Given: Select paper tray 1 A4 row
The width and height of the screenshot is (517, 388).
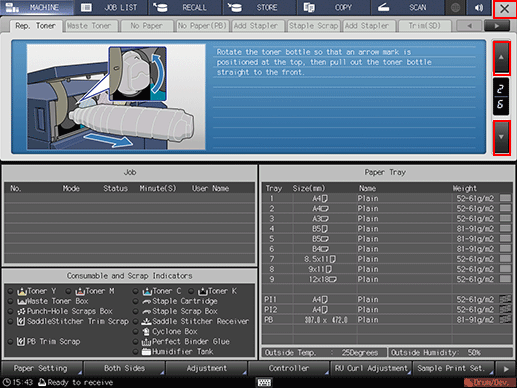Looking at the screenshot, I should (x=387, y=199).
